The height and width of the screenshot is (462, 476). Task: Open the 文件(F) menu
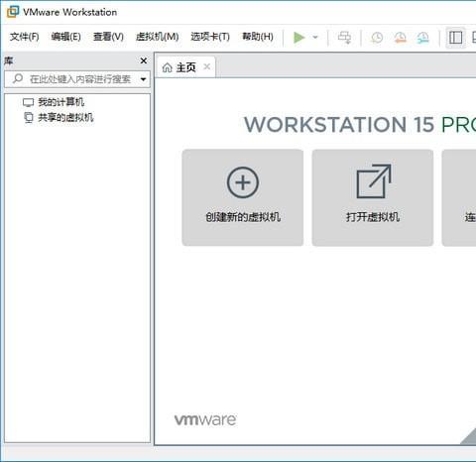click(x=24, y=37)
